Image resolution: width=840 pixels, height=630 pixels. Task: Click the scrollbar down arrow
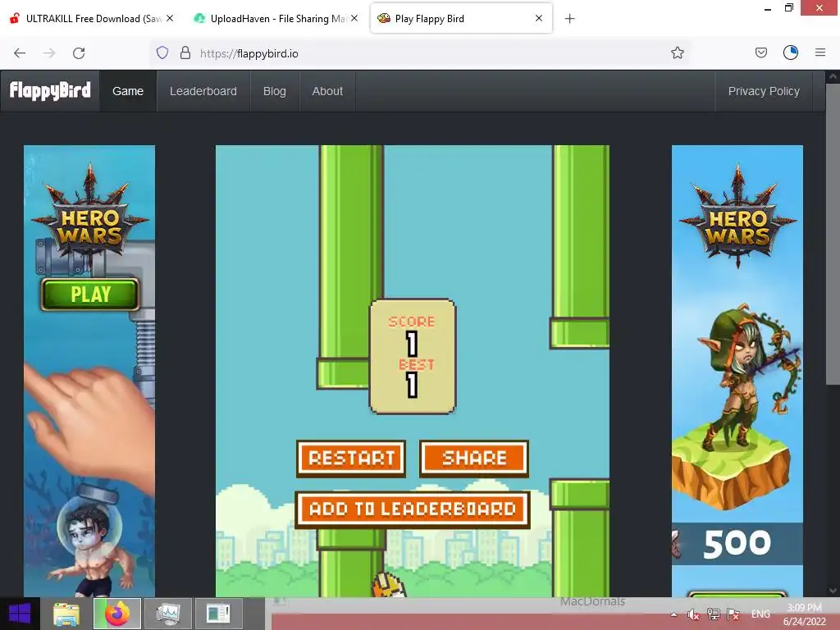pos(833,591)
